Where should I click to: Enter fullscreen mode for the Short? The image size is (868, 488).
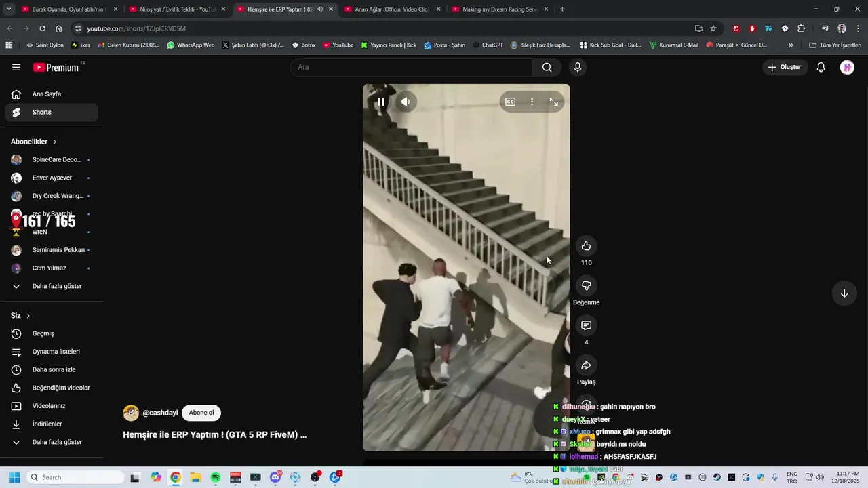click(554, 102)
